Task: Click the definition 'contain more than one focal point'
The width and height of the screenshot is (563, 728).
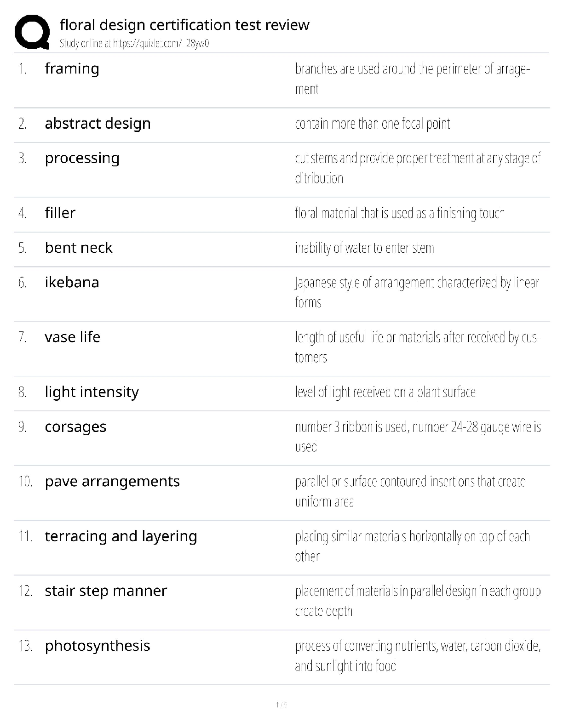Action: coord(373,124)
